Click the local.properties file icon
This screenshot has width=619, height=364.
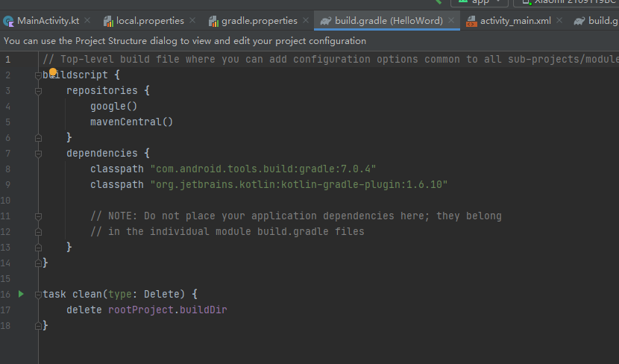108,21
